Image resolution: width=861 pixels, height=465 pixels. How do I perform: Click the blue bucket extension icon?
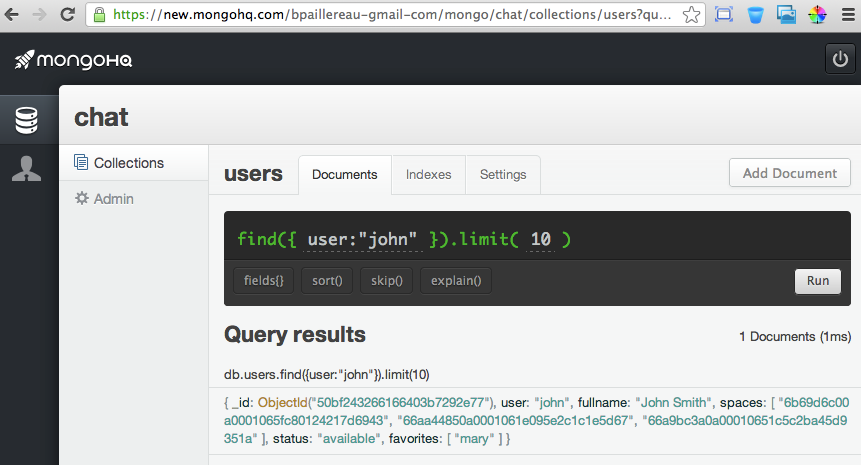(756, 15)
